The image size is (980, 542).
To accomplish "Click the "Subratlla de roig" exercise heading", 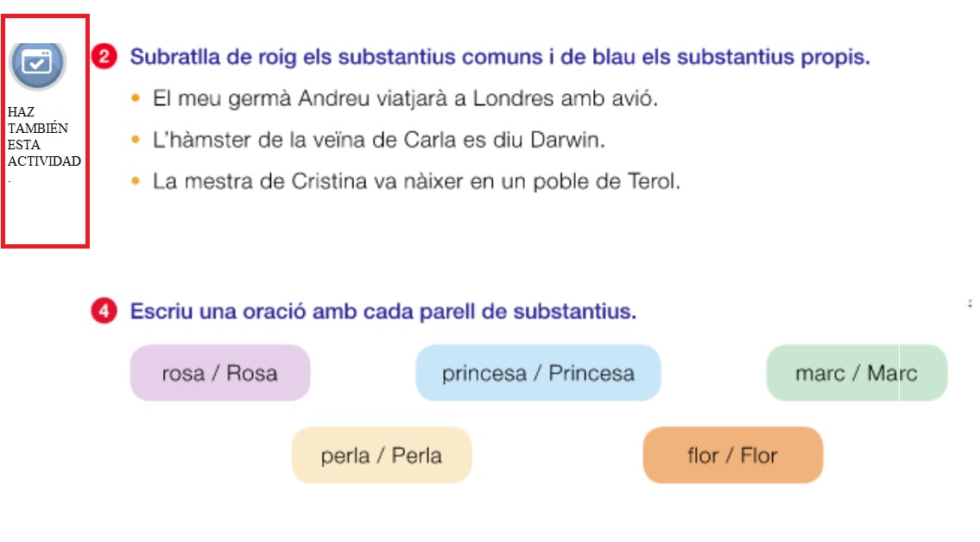I will tap(499, 57).
